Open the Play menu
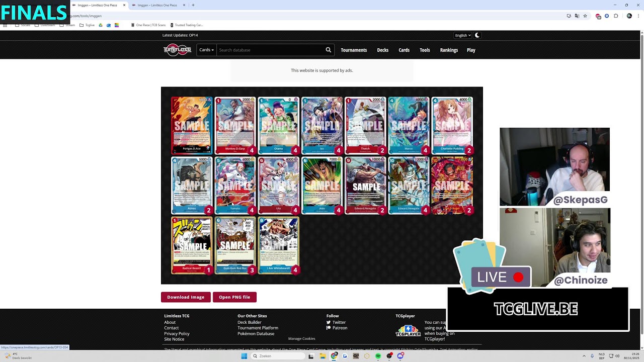The image size is (644, 362). pos(471,50)
